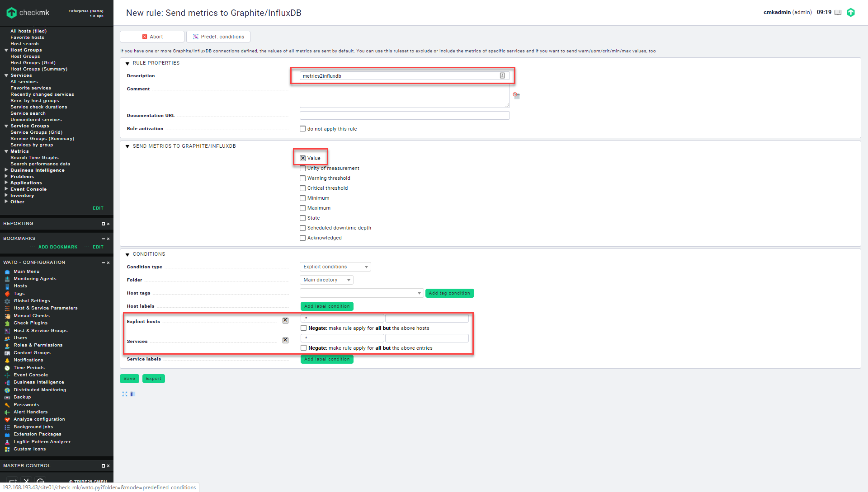Open Global Settings in WATO menu

coord(32,301)
